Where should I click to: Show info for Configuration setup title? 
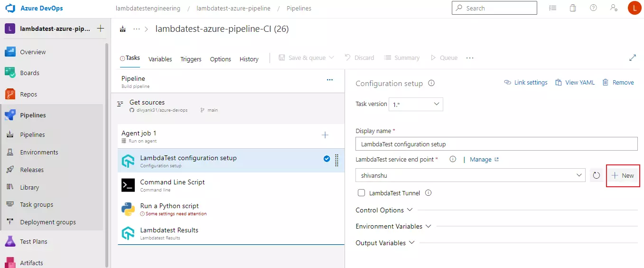click(x=431, y=83)
